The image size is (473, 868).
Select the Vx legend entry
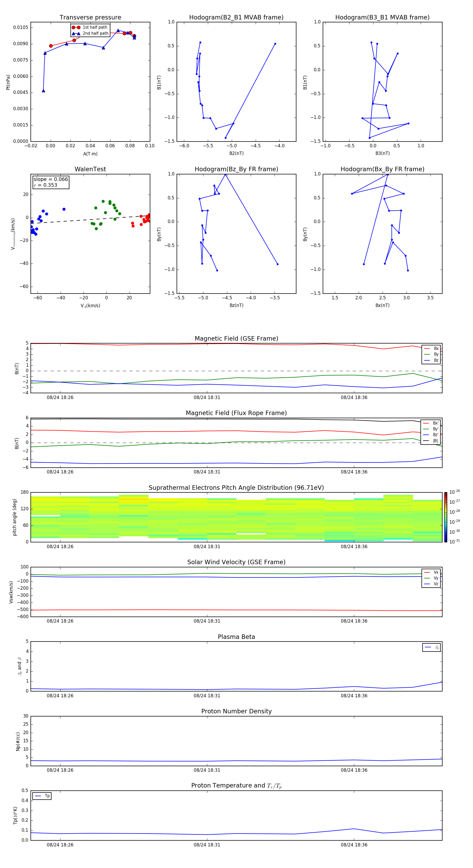coord(431,572)
